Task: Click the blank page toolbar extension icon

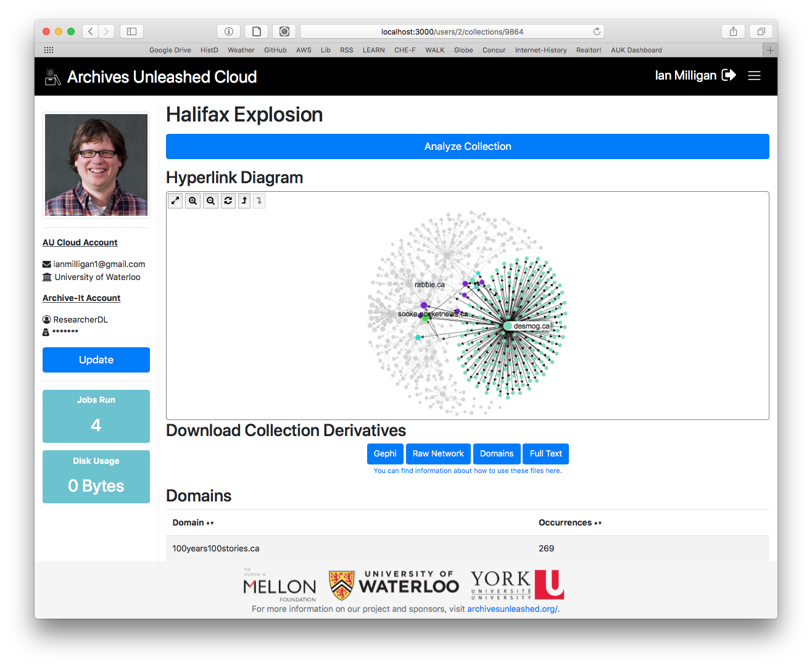Action: 257,31
